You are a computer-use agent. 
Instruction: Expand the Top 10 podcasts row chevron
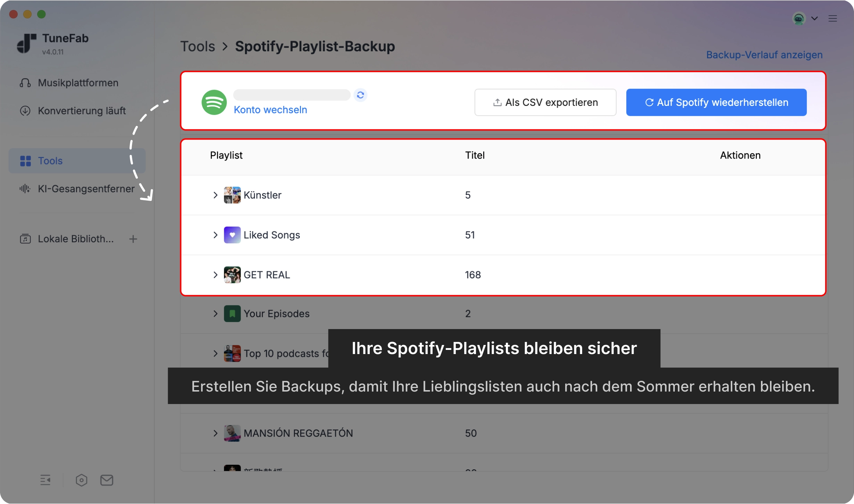click(215, 354)
